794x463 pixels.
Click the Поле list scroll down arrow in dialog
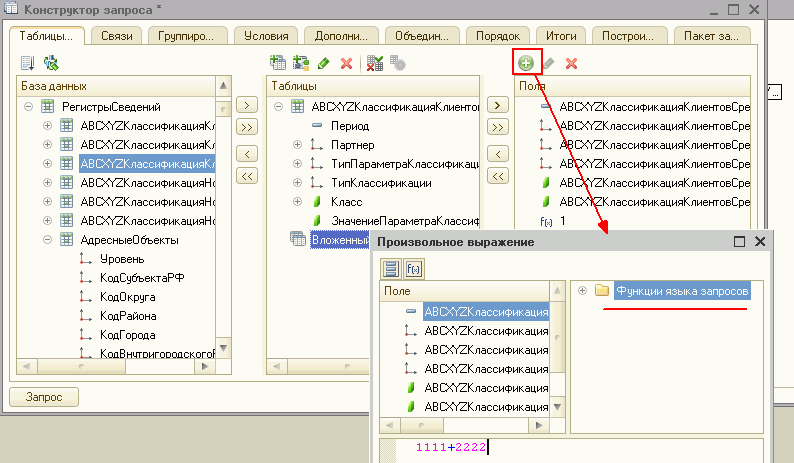click(x=558, y=407)
